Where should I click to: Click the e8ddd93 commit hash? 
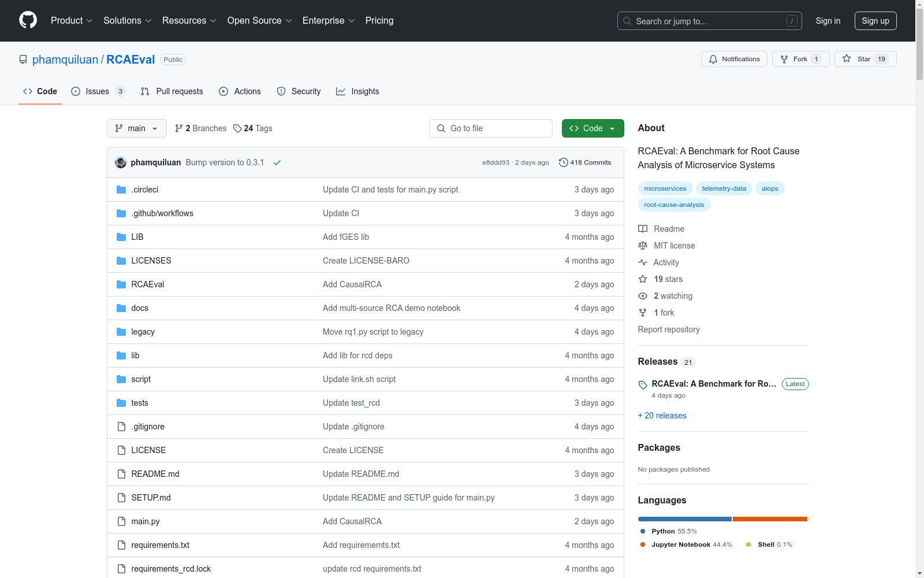click(496, 162)
